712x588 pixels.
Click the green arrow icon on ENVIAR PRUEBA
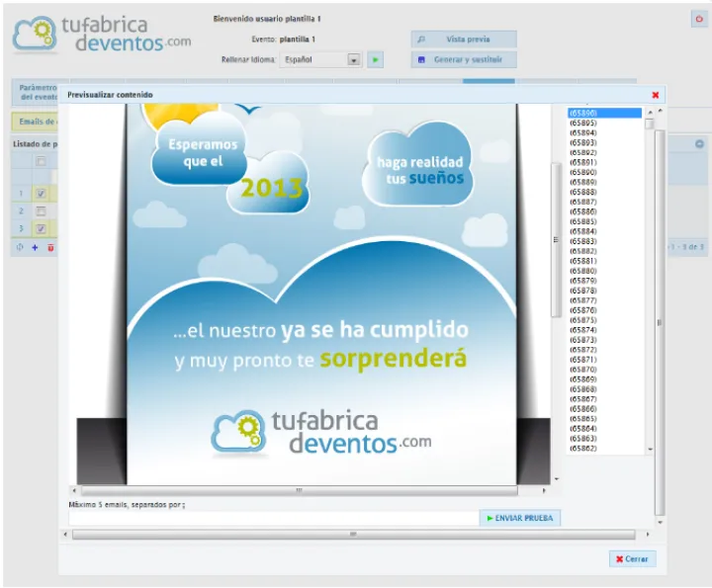(489, 518)
